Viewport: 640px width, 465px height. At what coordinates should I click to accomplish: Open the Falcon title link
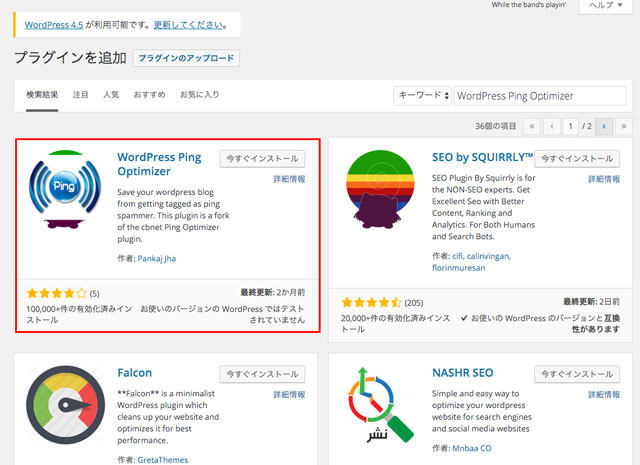(x=135, y=373)
